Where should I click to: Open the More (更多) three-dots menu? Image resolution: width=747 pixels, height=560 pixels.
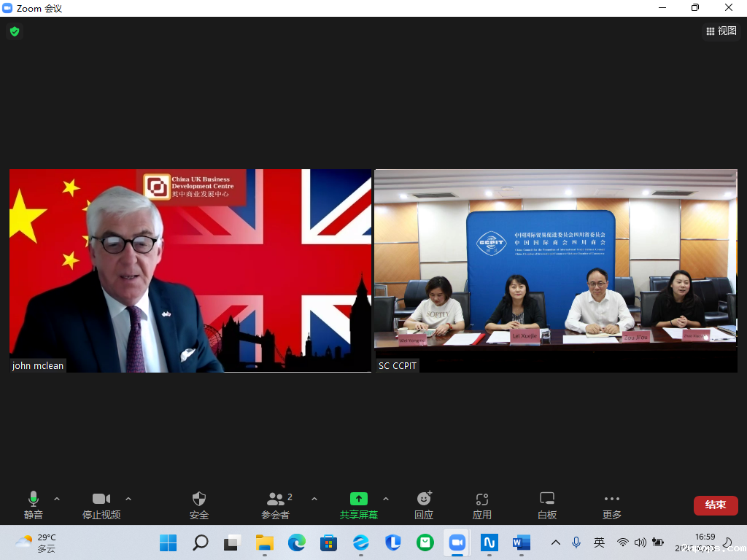[x=611, y=505]
